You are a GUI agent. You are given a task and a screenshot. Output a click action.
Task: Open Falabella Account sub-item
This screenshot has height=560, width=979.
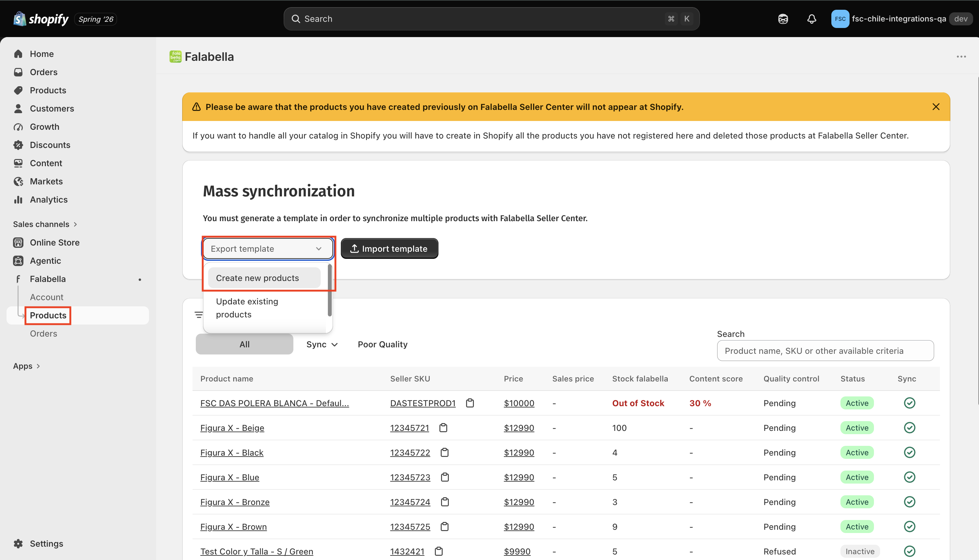point(47,297)
